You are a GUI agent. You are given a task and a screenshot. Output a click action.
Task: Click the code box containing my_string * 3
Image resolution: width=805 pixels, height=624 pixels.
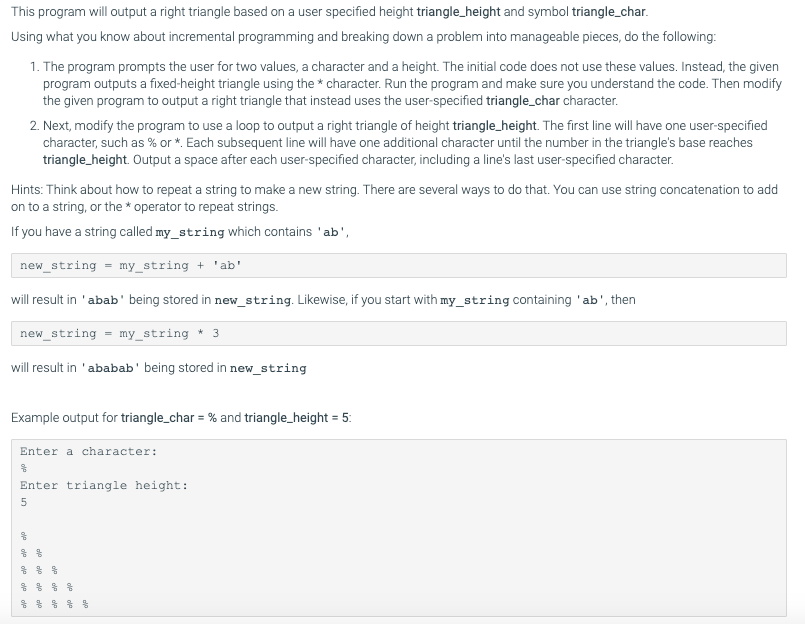tap(399, 333)
